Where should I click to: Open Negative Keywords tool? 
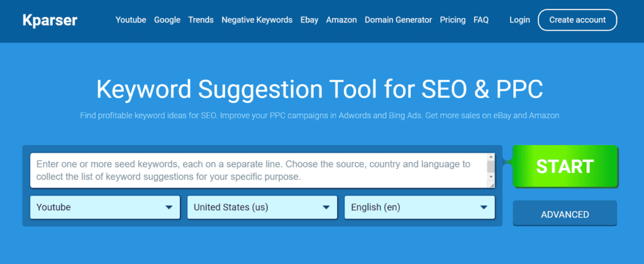257,19
